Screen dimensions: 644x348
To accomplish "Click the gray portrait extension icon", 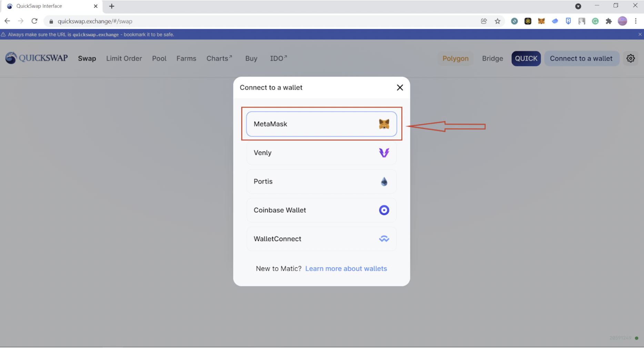I will pos(582,21).
